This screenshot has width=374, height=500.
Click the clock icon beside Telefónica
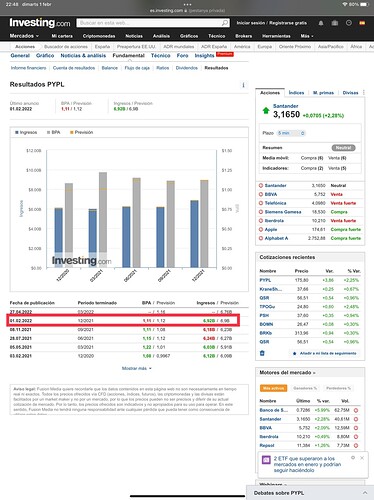[261, 203]
